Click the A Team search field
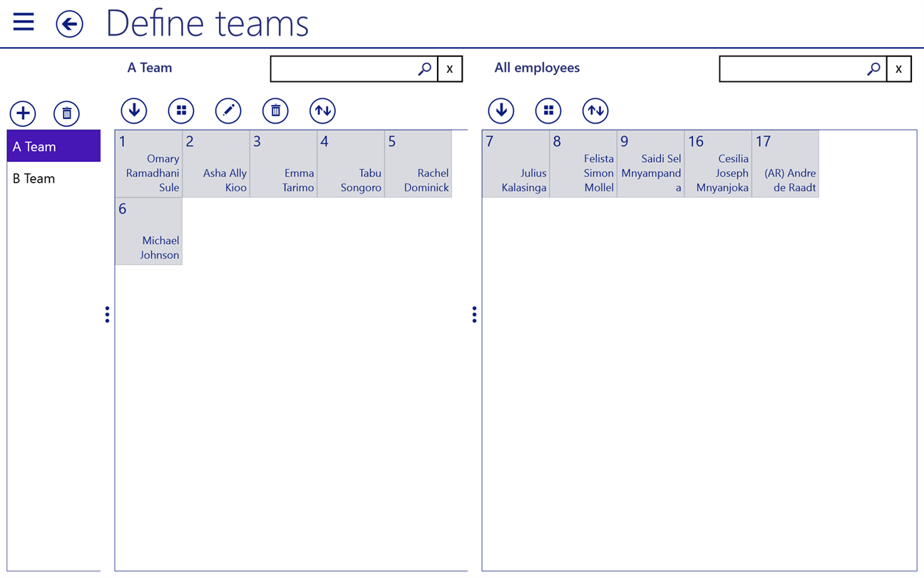Image resolution: width=924 pixels, height=578 pixels. pyautogui.click(x=354, y=69)
